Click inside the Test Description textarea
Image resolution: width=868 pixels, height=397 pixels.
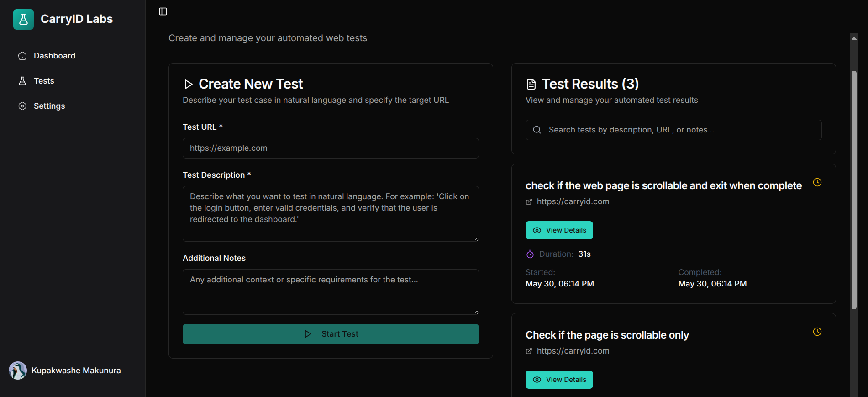(330, 213)
